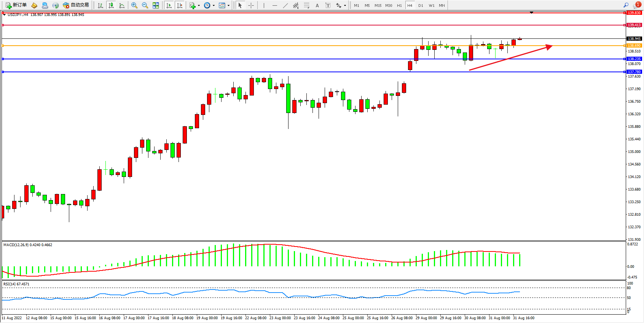Click the red 139.830 price level label

pos(634,13)
